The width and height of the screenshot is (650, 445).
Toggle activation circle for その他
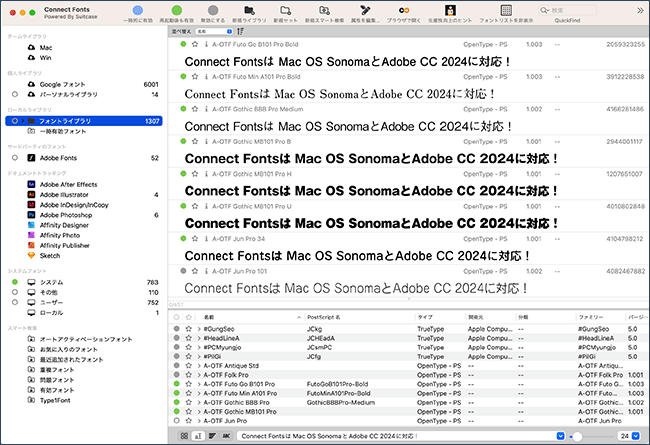tap(15, 292)
